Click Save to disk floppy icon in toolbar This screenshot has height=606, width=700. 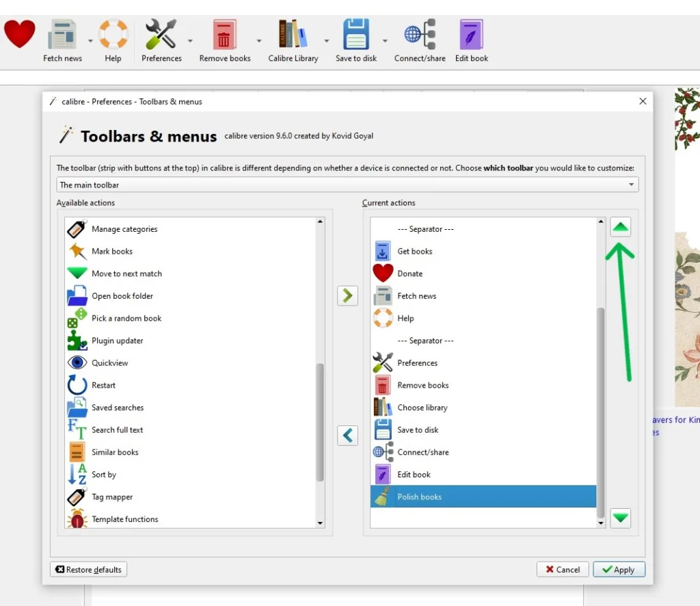355,34
